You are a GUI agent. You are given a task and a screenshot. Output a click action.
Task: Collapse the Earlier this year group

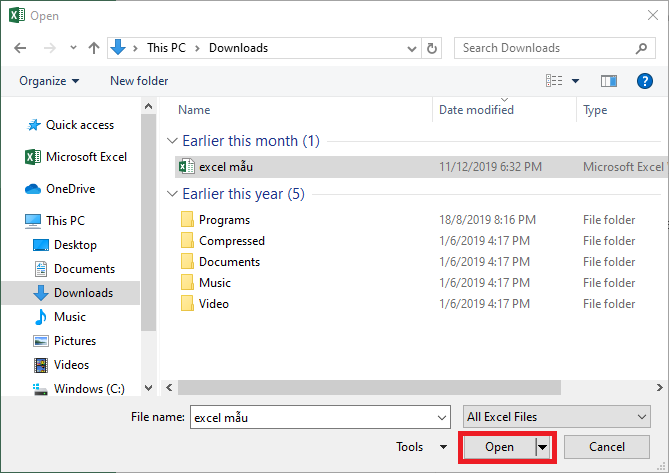(174, 194)
